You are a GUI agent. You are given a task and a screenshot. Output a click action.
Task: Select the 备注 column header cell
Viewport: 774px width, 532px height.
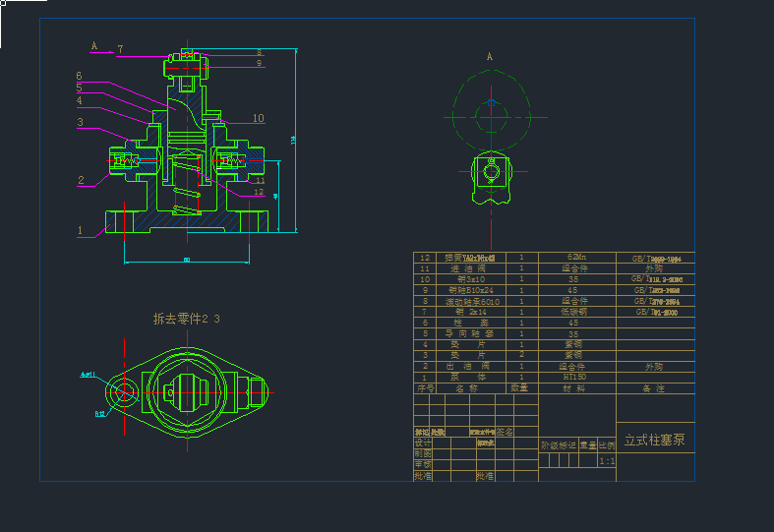[x=654, y=387]
